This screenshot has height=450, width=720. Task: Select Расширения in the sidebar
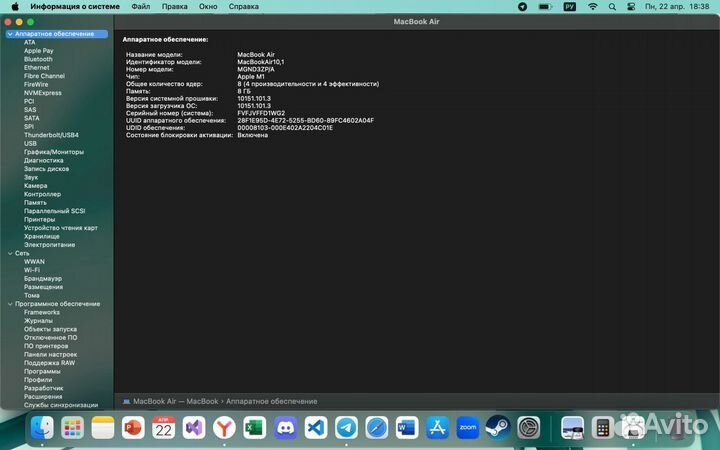[43, 397]
